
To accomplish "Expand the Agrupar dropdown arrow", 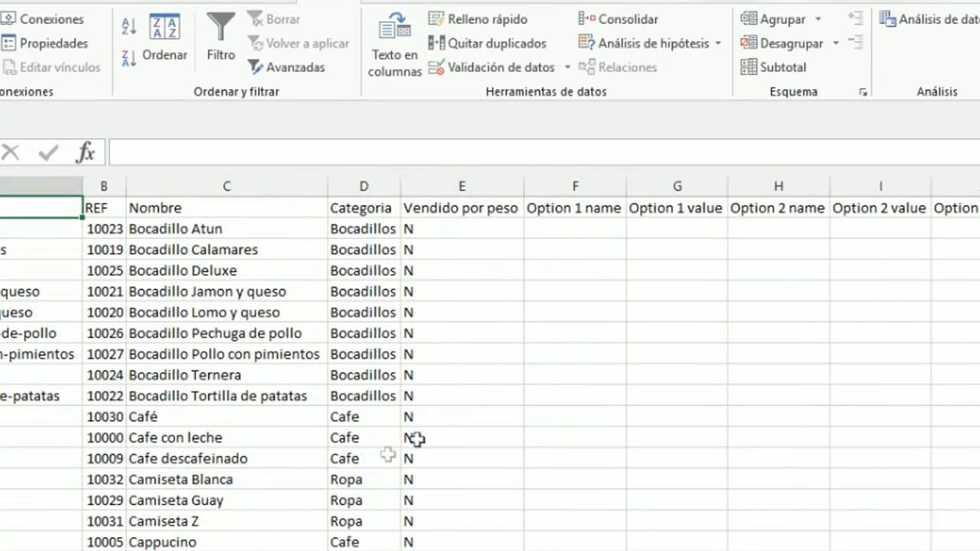I will (818, 19).
